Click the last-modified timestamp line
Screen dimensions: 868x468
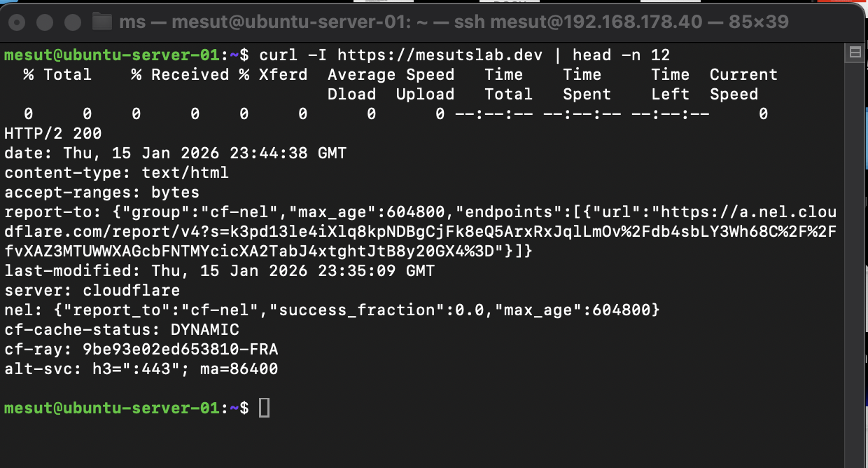click(219, 270)
